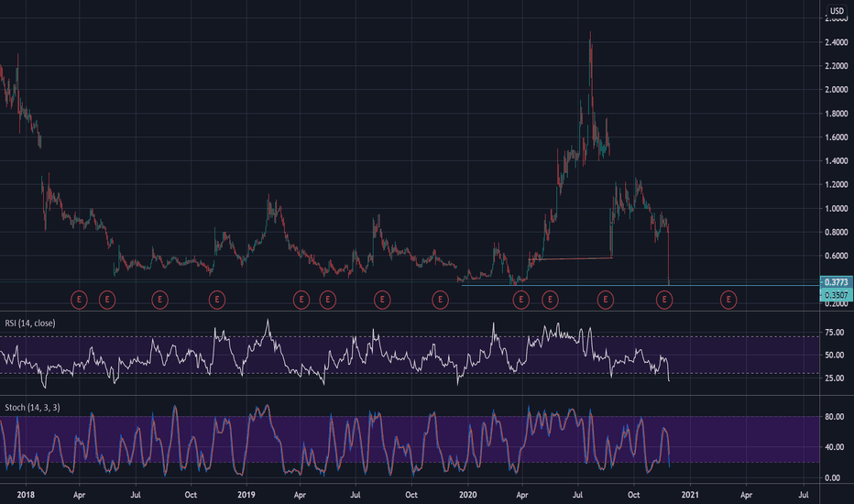Image resolution: width=854 pixels, height=504 pixels.
Task: Click the RSI 25.00 scale value
Action: (835, 378)
